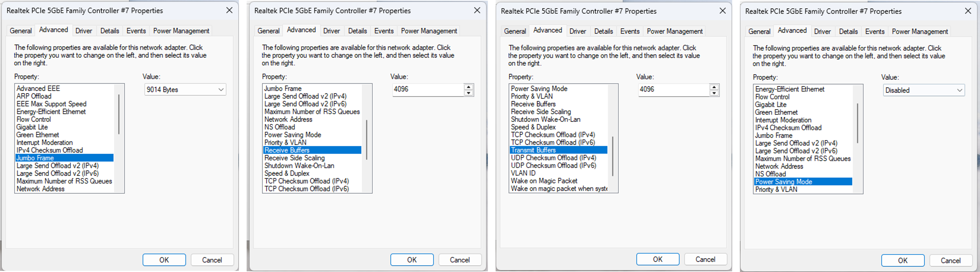The image size is (980, 272).
Task: Increase value in dialog with Receive Buffers highlighted
Action: click(469, 87)
